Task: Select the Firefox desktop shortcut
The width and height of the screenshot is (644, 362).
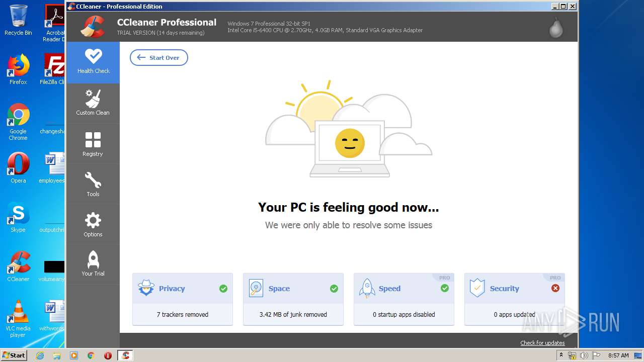Action: tap(18, 69)
